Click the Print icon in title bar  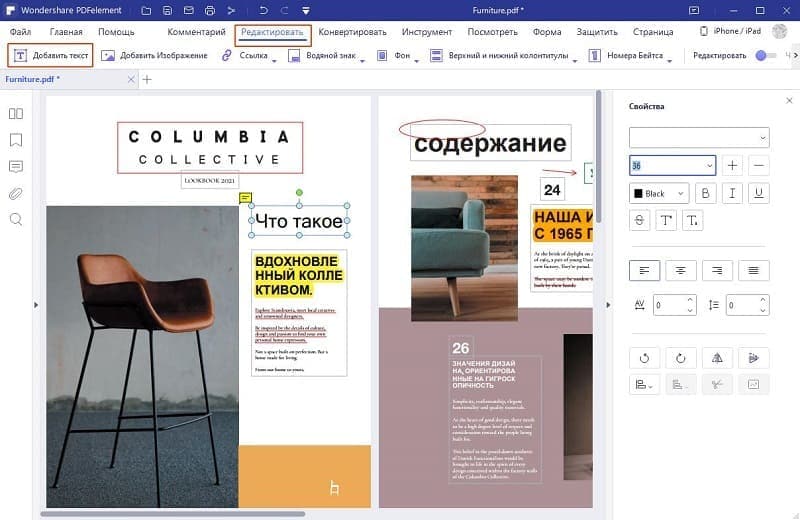(210, 10)
